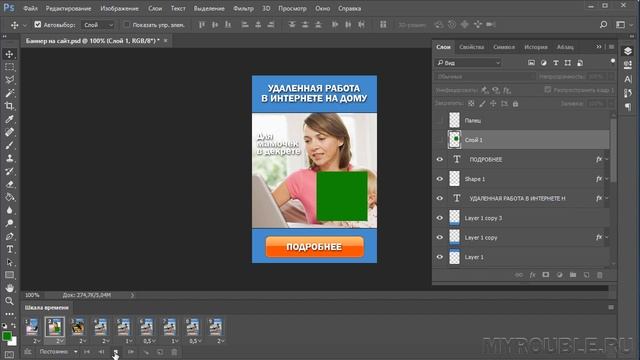
Task: Select the Hand tool
Action: pos(9,288)
